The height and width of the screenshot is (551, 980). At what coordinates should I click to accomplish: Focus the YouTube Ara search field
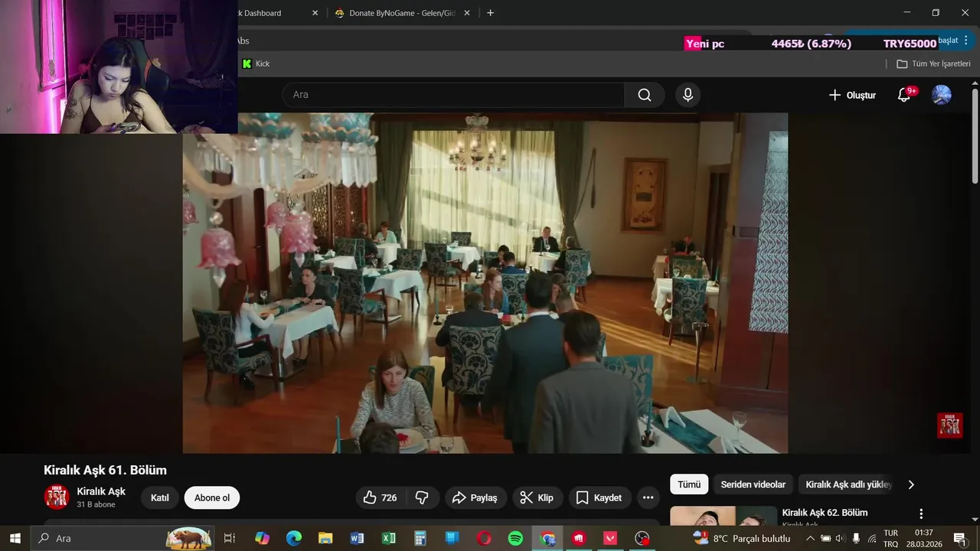[x=453, y=95]
